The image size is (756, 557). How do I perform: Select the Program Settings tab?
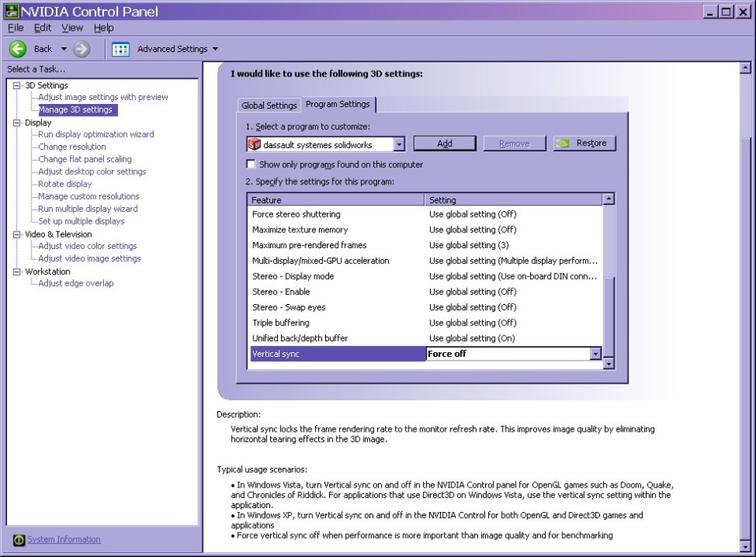338,104
